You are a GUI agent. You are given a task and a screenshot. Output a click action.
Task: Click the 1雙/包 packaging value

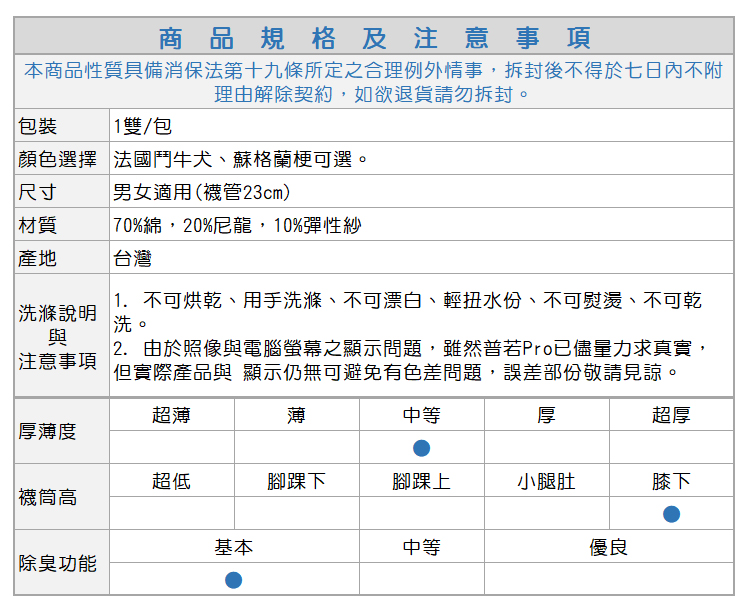coord(143,126)
